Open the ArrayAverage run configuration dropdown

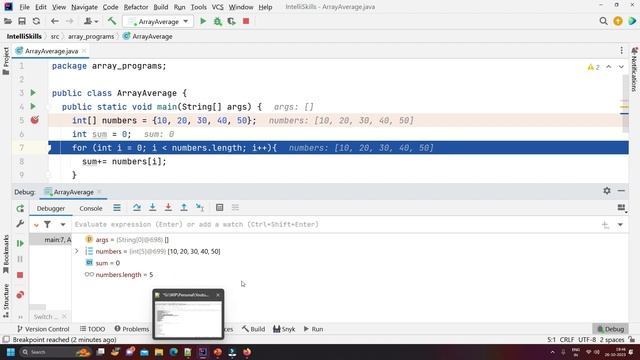[x=158, y=21]
